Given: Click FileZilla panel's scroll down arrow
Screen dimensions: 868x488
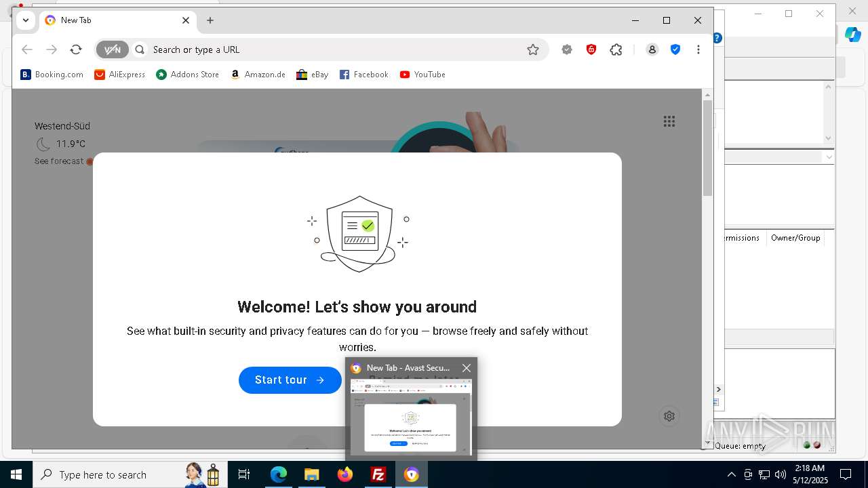Looking at the screenshot, I should pyautogui.click(x=828, y=138).
